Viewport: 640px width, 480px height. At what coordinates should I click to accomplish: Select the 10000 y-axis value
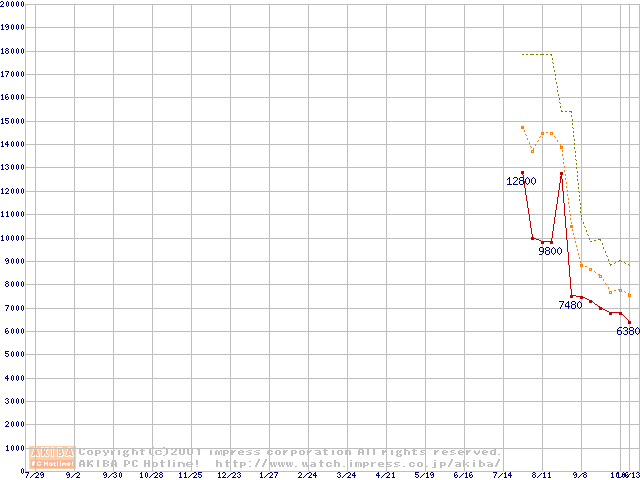click(13, 238)
